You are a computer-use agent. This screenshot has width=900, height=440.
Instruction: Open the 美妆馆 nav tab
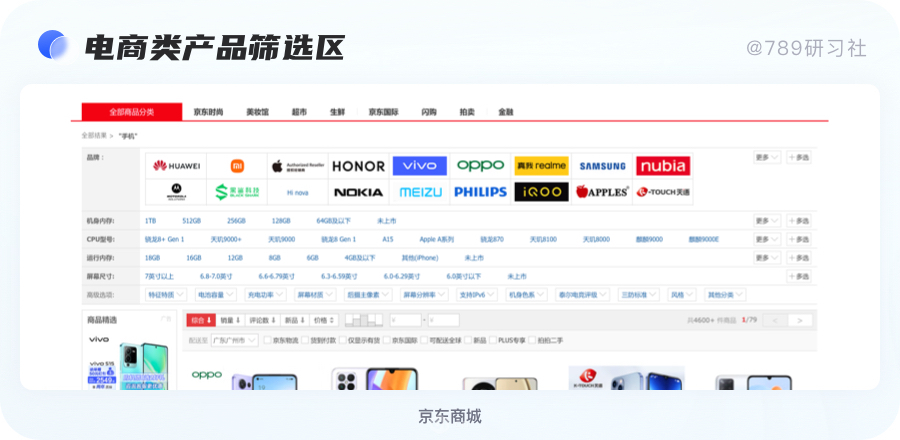(257, 112)
